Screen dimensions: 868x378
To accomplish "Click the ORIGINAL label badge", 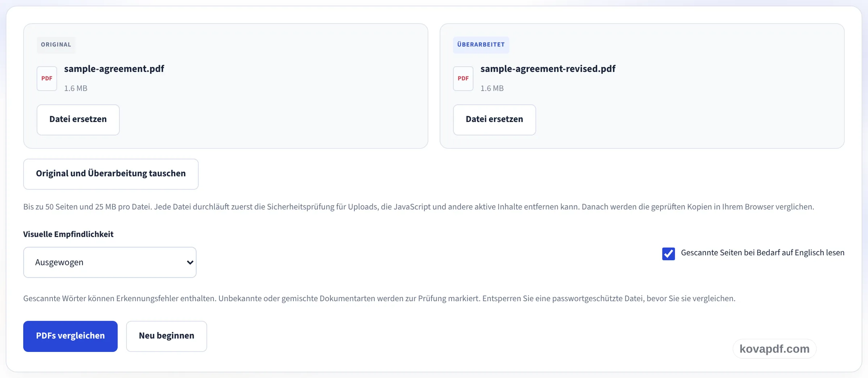I will 56,45.
